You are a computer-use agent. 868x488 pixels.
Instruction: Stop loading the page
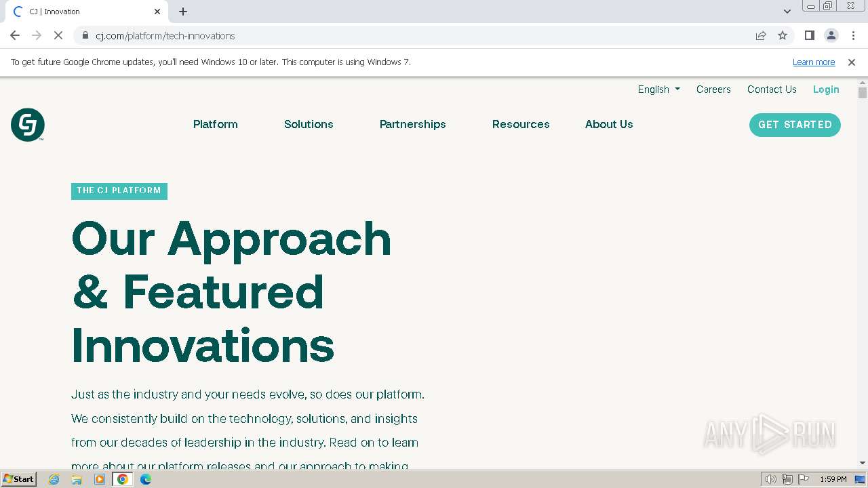(58, 36)
